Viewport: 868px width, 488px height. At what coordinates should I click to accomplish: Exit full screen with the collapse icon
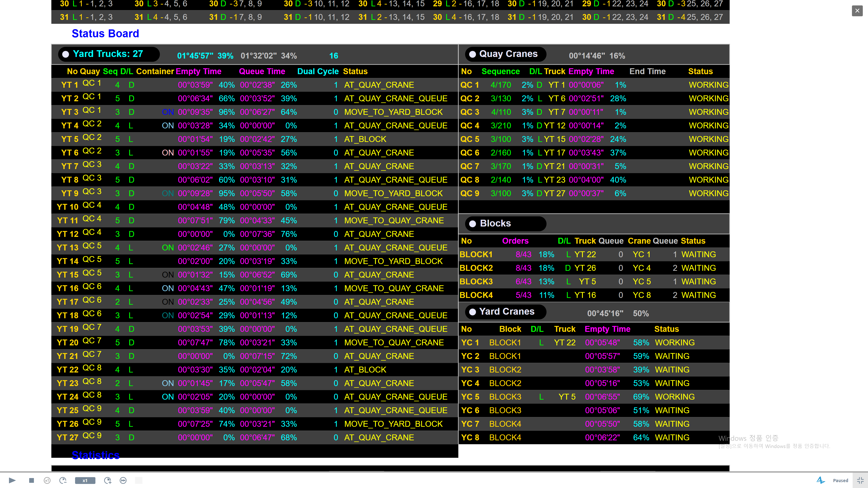point(860,480)
